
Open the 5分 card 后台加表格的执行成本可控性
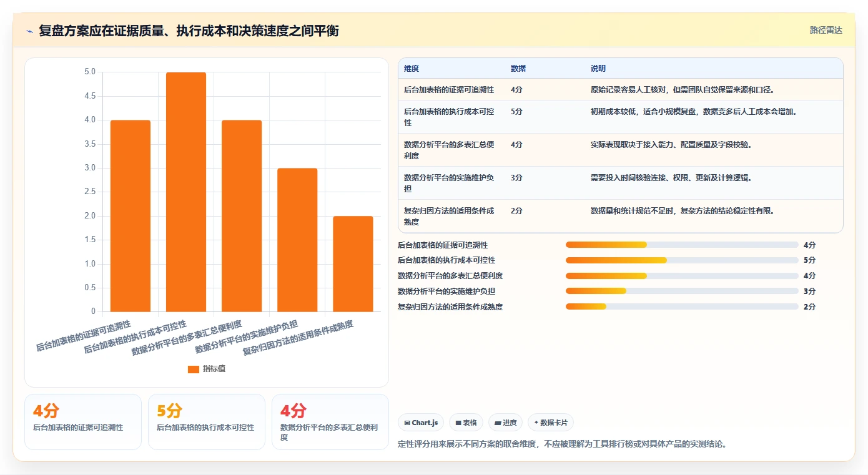[x=207, y=422]
